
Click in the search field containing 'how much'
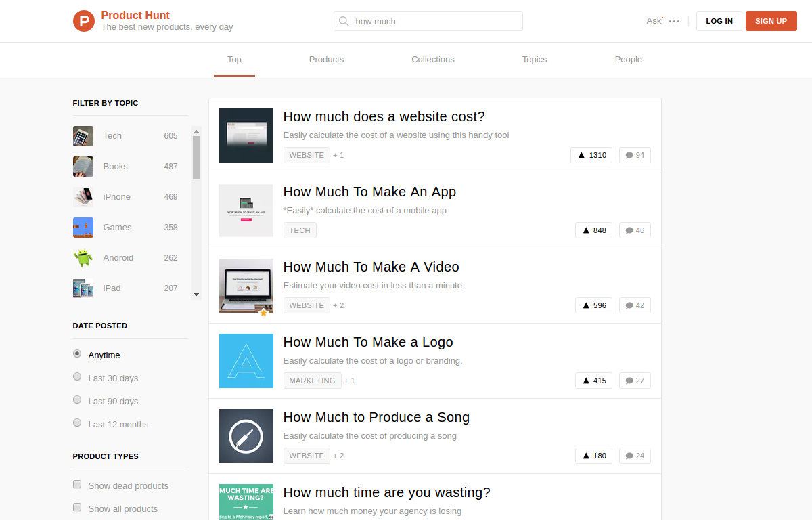[x=433, y=21]
